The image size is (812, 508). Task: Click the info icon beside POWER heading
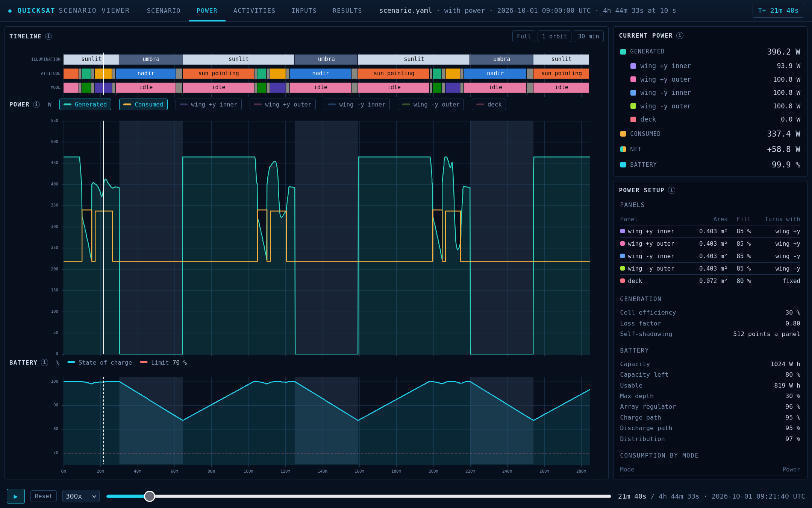36,105
